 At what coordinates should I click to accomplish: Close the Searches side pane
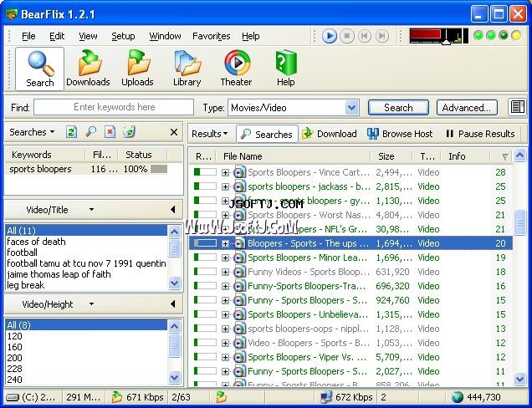click(x=174, y=132)
